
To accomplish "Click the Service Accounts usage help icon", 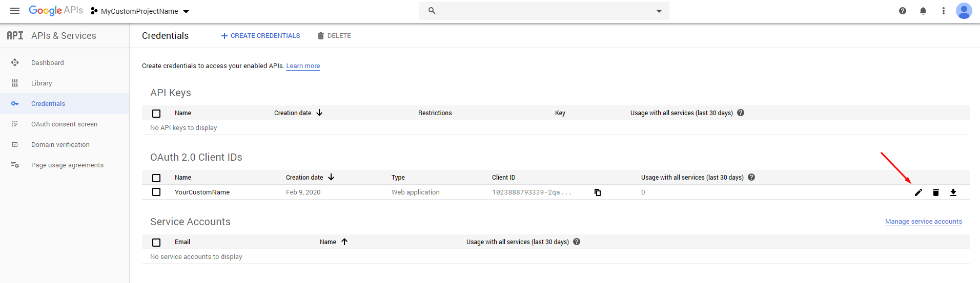I will (x=577, y=242).
